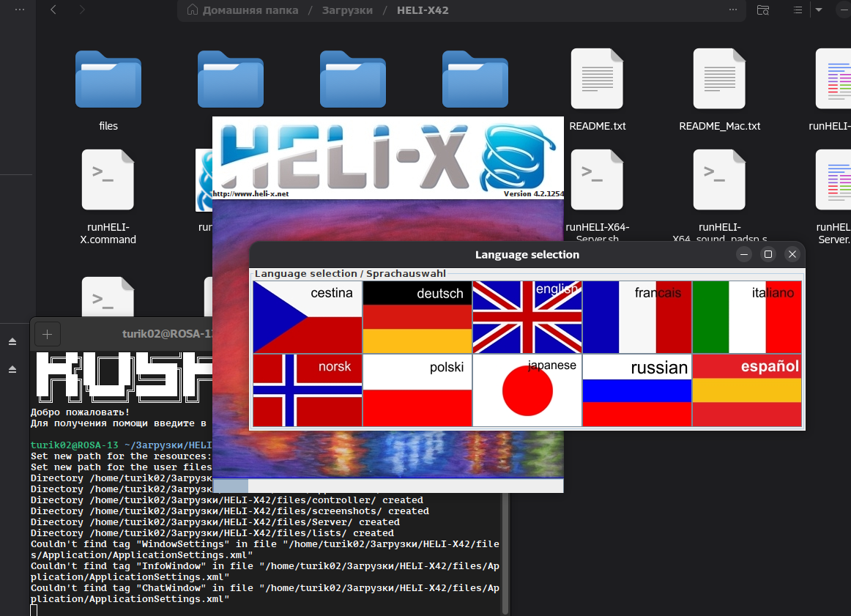
Task: Go forward in file manager navigation
Action: point(81,10)
